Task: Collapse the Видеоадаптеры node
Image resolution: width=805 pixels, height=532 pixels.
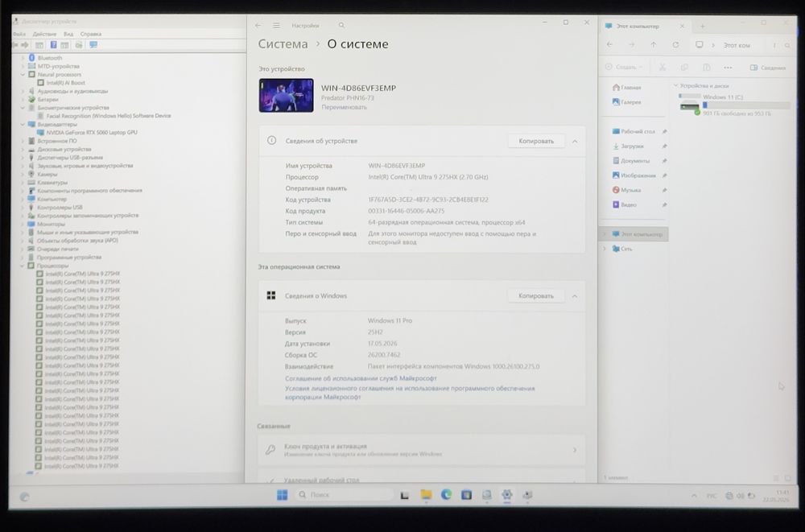Action: coord(23,124)
